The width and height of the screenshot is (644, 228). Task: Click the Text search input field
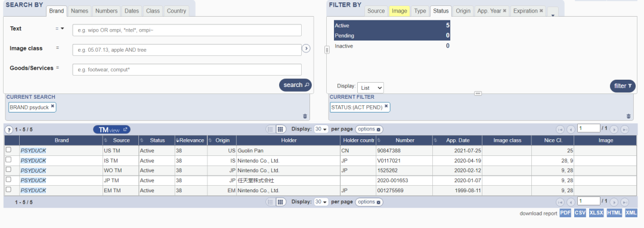pos(187,30)
